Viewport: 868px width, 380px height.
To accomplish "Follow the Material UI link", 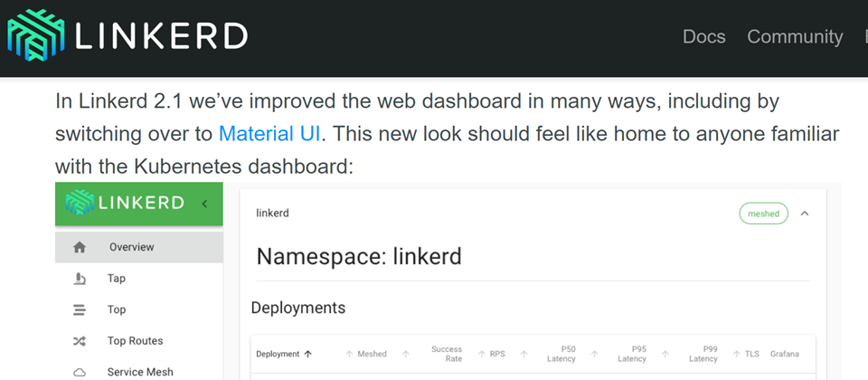I will click(x=269, y=134).
